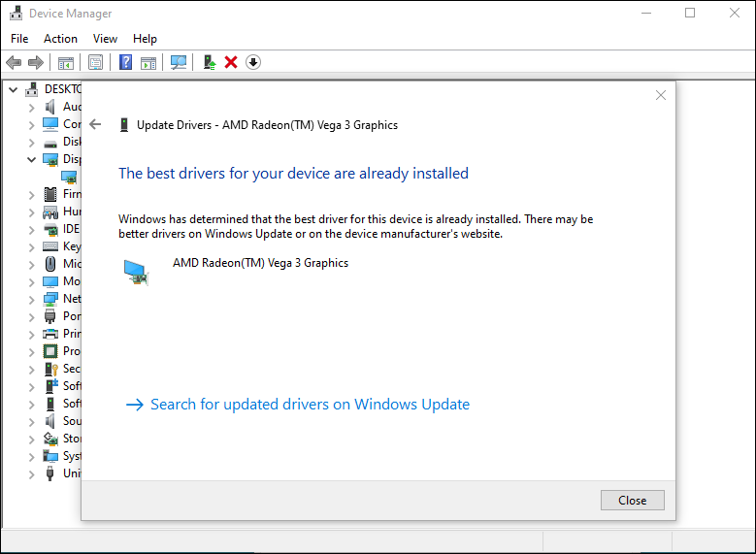The width and height of the screenshot is (756, 554).
Task: Collapse the DESKTOP root tree node
Action: click(14, 89)
